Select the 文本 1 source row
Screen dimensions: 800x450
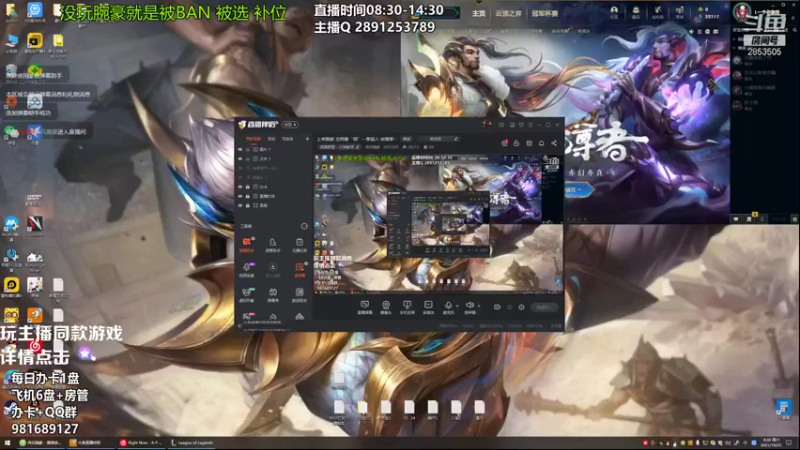(x=273, y=159)
